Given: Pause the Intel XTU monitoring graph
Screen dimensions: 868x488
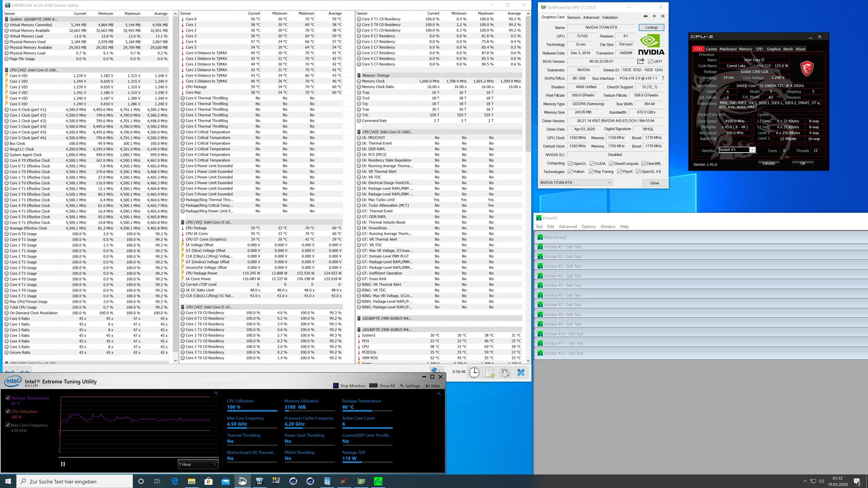Looking at the screenshot, I should (x=63, y=464).
